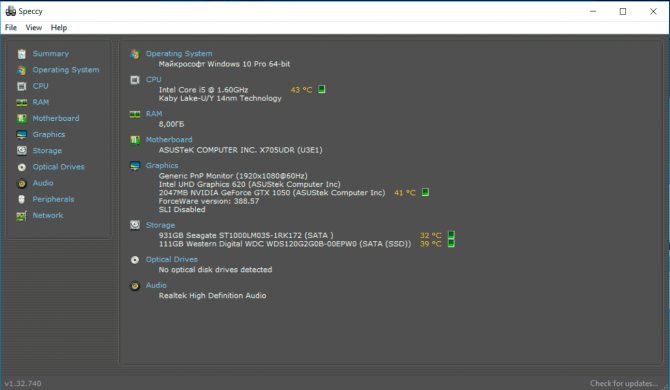Click the GPU temperature value 41 °C
This screenshot has width=670, height=390.
click(405, 193)
